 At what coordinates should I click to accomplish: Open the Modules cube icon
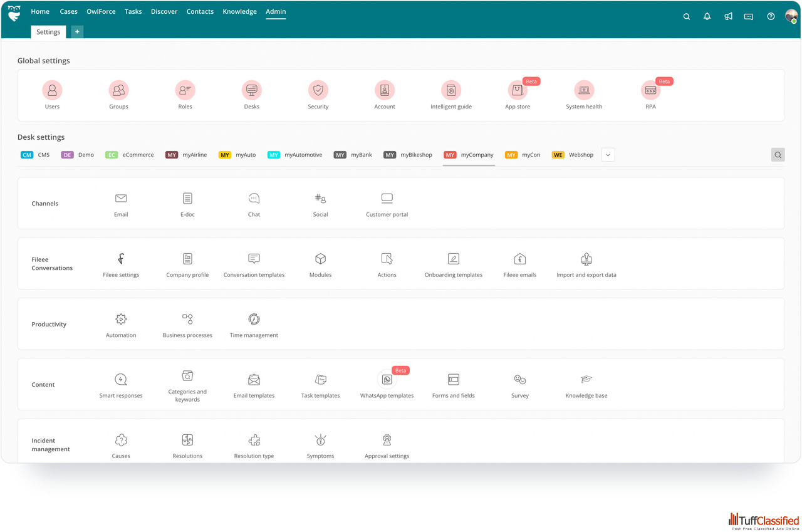(x=320, y=259)
